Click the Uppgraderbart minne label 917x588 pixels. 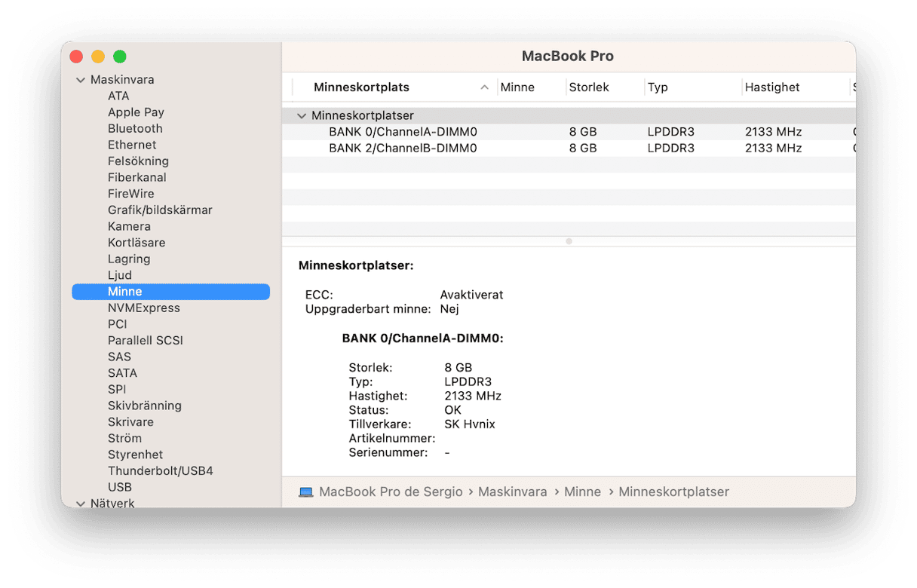(x=368, y=309)
